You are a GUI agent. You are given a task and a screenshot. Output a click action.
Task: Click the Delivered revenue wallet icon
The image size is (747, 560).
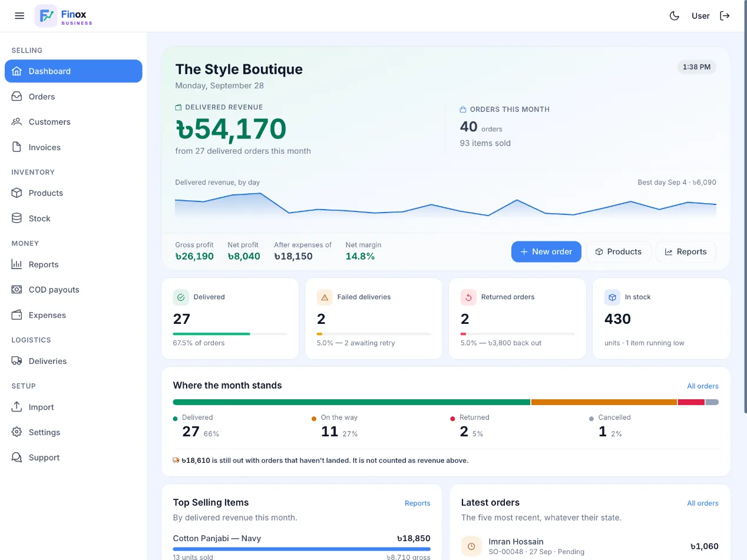tap(179, 108)
